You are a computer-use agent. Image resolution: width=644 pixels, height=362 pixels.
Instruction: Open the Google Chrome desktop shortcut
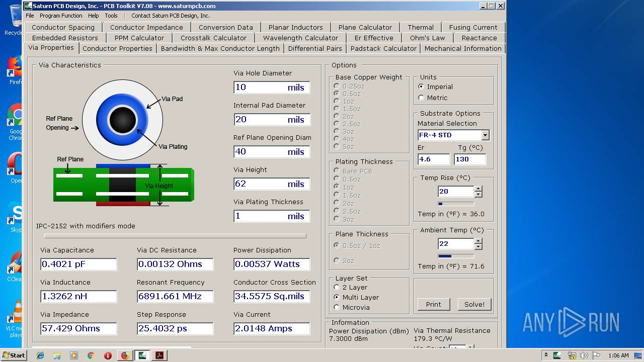coord(16,122)
